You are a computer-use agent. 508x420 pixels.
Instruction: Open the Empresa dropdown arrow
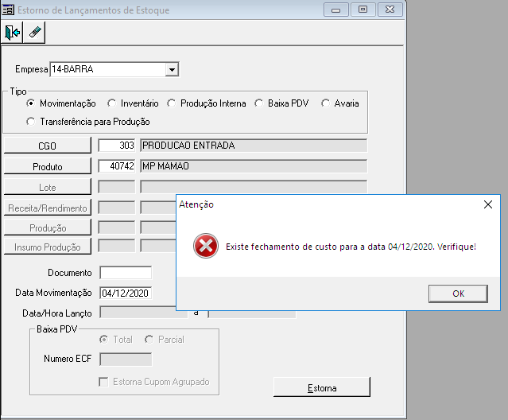point(172,69)
